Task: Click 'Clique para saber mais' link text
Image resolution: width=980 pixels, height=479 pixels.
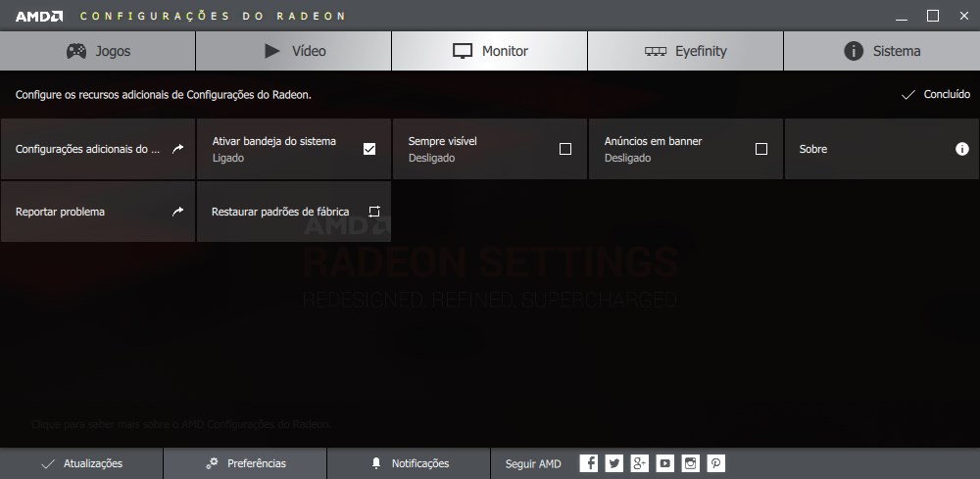Action: coord(181,425)
